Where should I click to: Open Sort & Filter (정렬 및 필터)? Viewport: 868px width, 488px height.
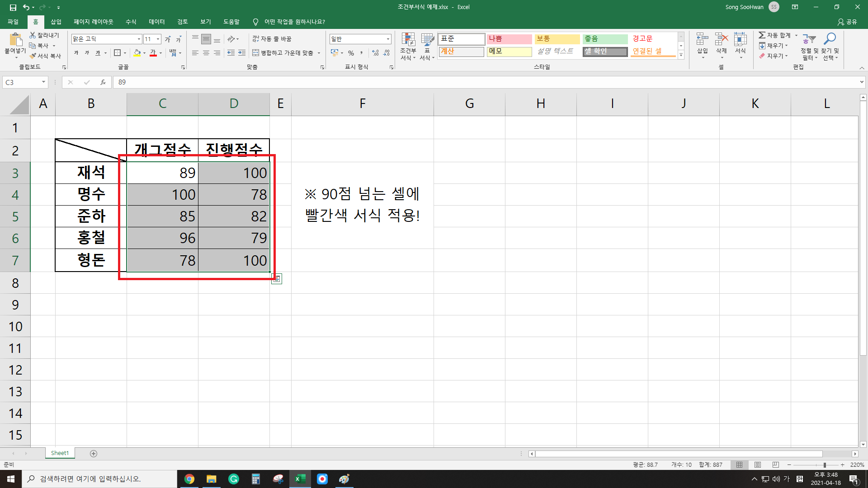tap(809, 47)
